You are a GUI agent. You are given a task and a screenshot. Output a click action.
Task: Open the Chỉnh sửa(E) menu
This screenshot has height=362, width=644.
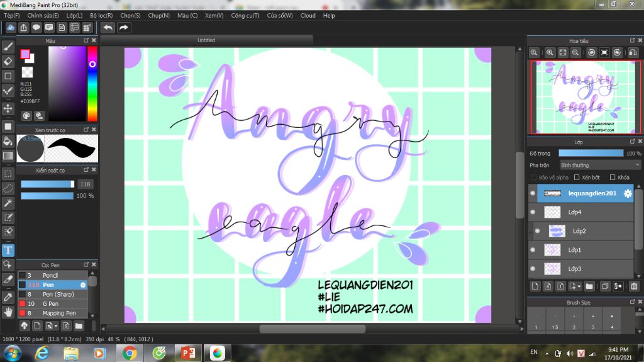tap(43, 16)
